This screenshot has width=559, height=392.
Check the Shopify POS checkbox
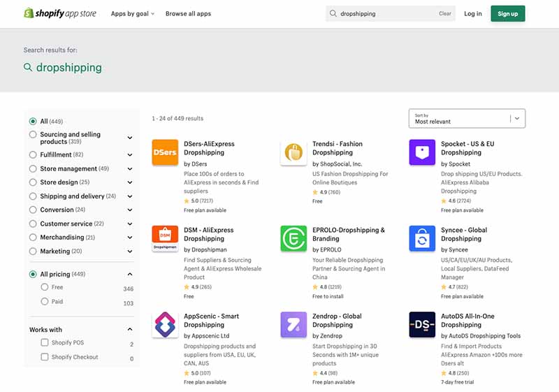click(45, 342)
